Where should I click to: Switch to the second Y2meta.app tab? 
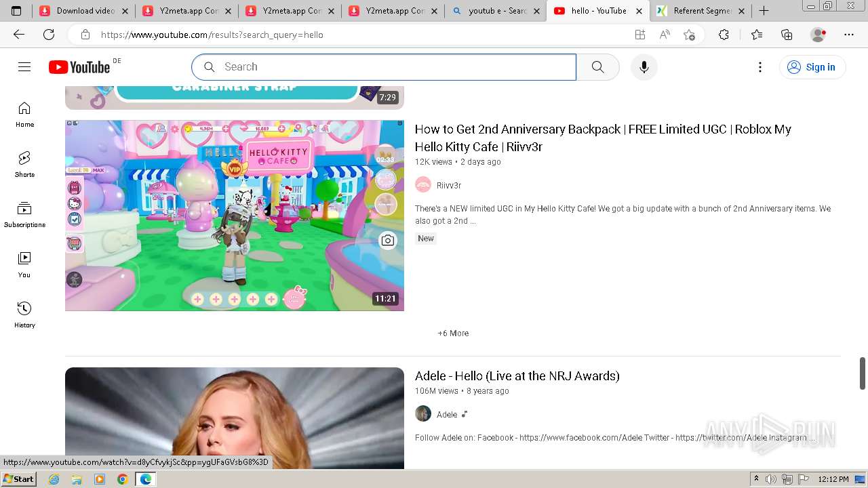(290, 11)
